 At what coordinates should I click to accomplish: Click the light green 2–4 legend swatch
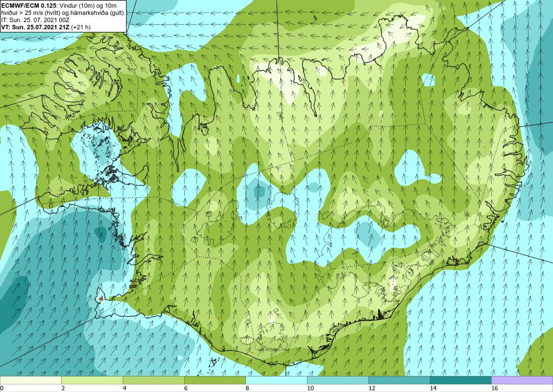(x=92, y=380)
